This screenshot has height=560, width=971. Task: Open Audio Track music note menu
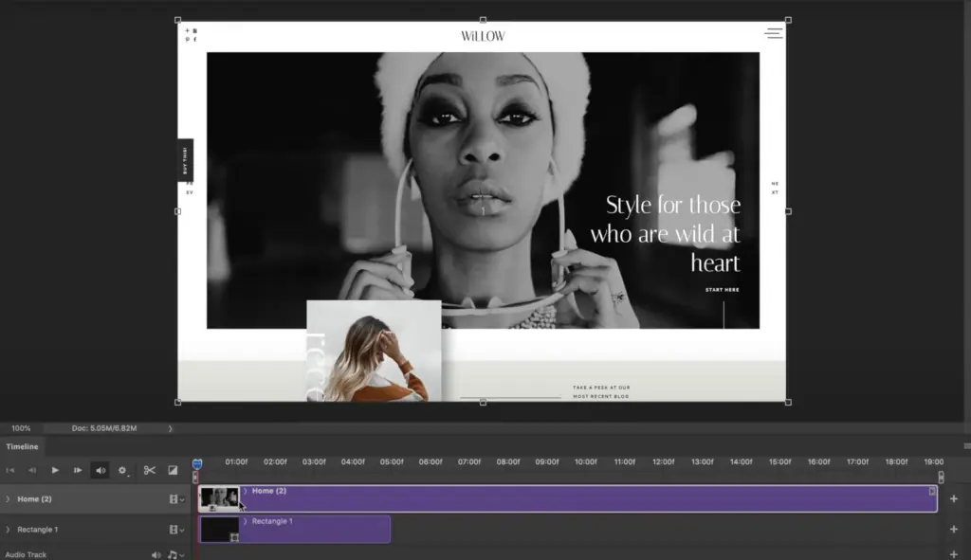tap(175, 554)
